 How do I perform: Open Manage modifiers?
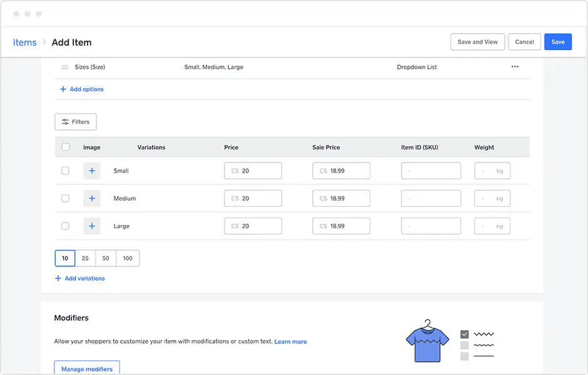click(x=86, y=368)
